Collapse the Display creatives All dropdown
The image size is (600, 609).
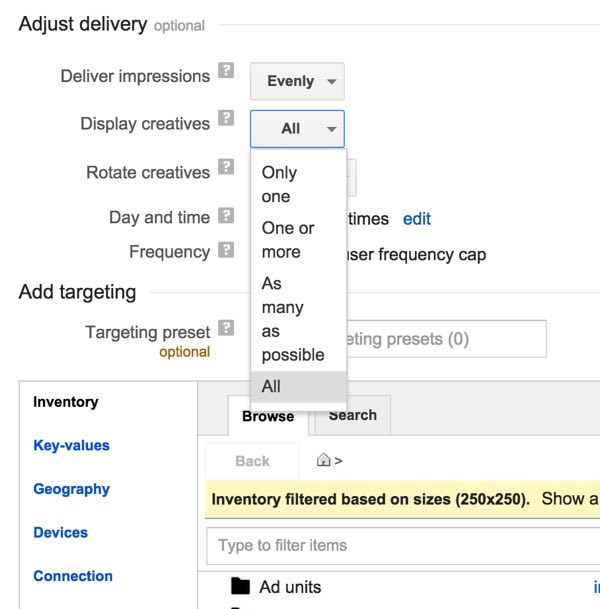click(297, 129)
